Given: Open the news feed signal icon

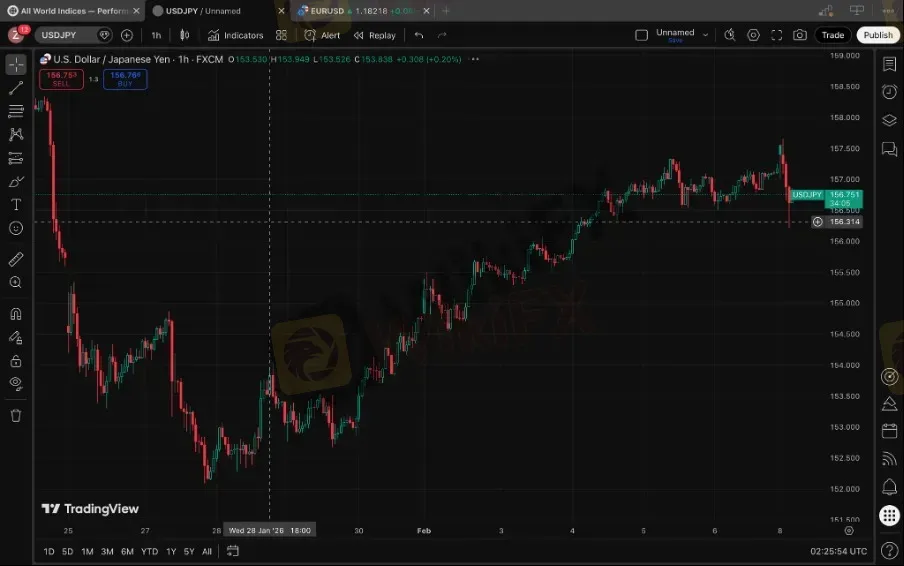Looking at the screenshot, I should point(889,459).
